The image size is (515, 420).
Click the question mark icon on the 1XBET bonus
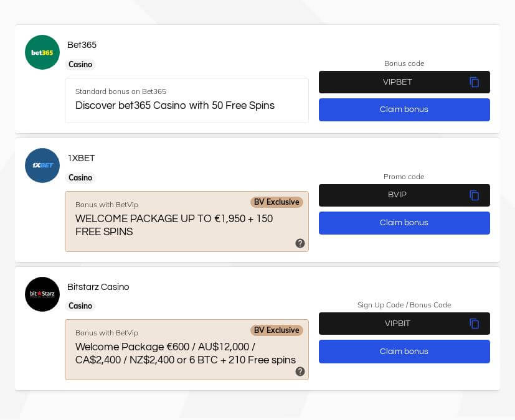point(300,243)
